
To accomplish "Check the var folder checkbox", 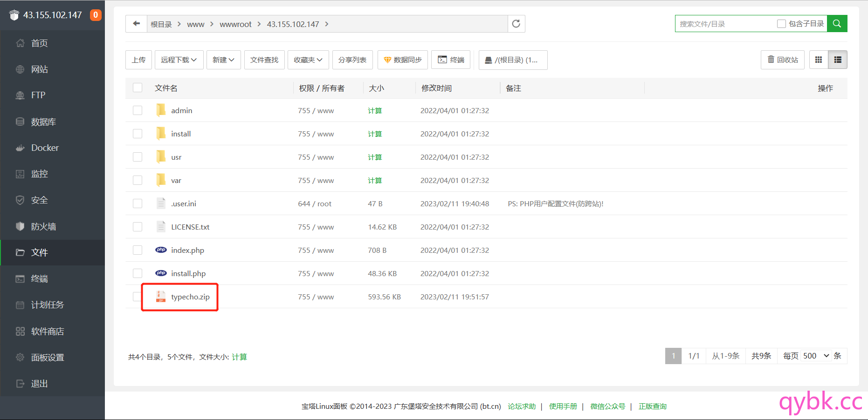I will click(138, 180).
